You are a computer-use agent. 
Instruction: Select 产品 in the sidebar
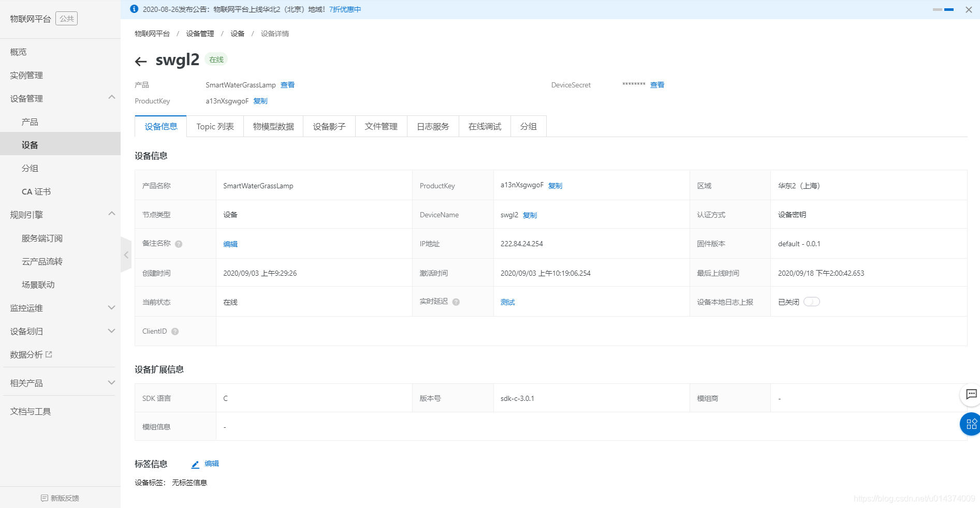click(x=60, y=122)
